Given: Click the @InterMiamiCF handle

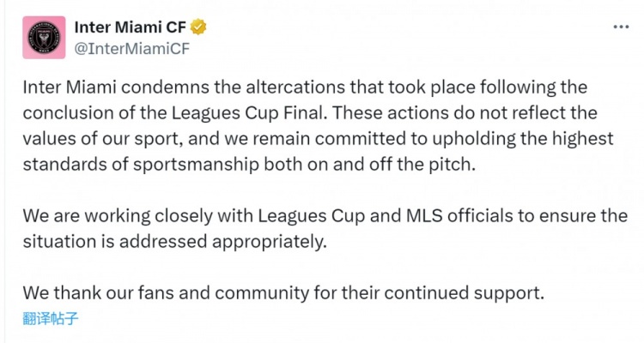Looking at the screenshot, I should 132,48.
